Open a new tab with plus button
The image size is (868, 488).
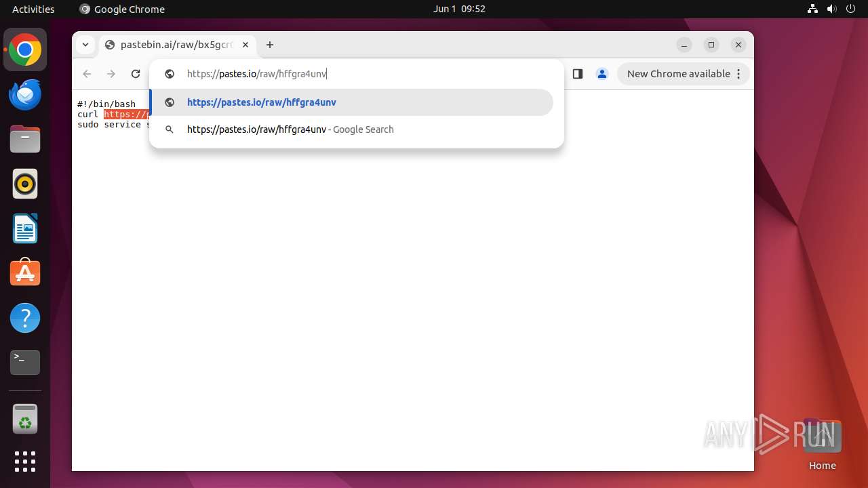click(270, 45)
